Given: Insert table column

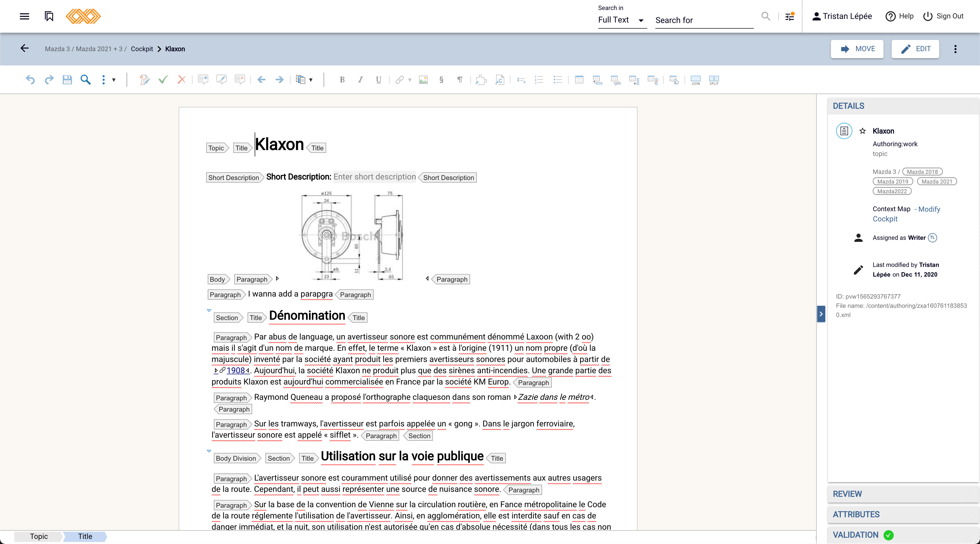Looking at the screenshot, I should pyautogui.click(x=634, y=80).
